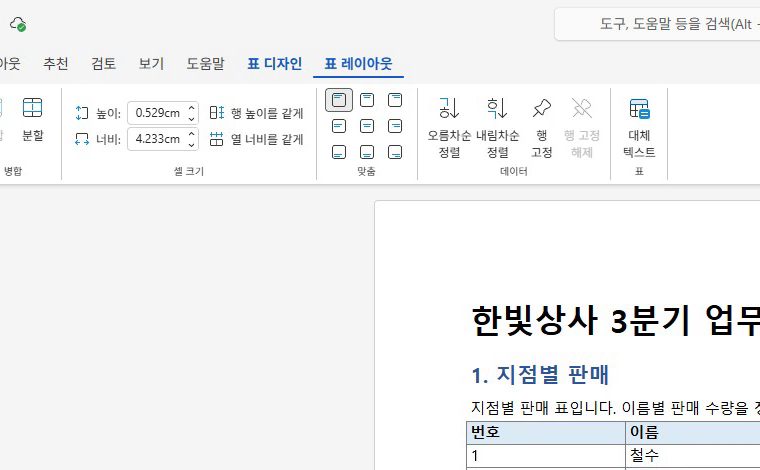
Task: Click the 번호 table header cell
Action: 546,432
